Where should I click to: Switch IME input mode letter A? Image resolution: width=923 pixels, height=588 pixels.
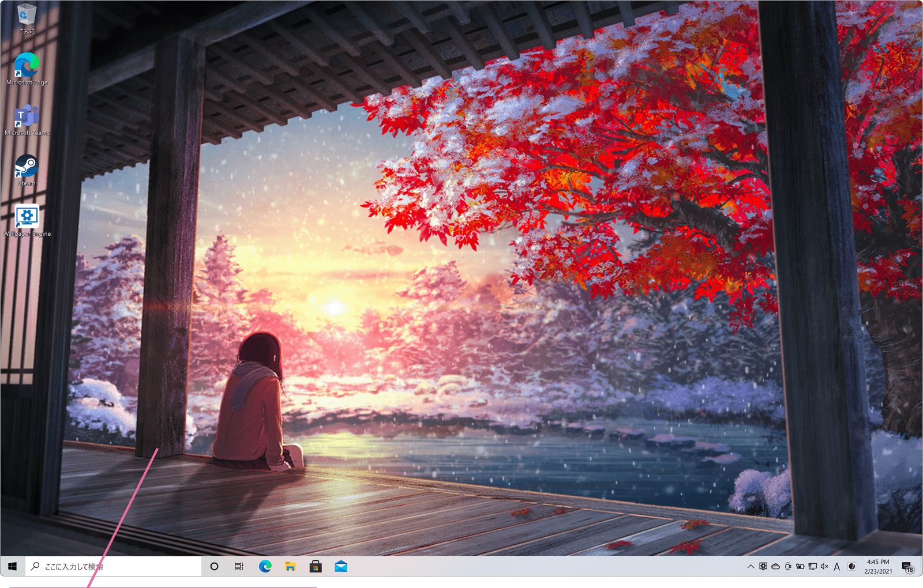click(837, 566)
